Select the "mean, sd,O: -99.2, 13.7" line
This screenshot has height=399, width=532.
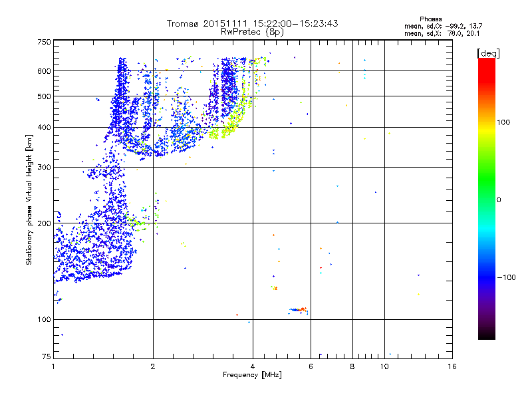pyautogui.click(x=443, y=26)
